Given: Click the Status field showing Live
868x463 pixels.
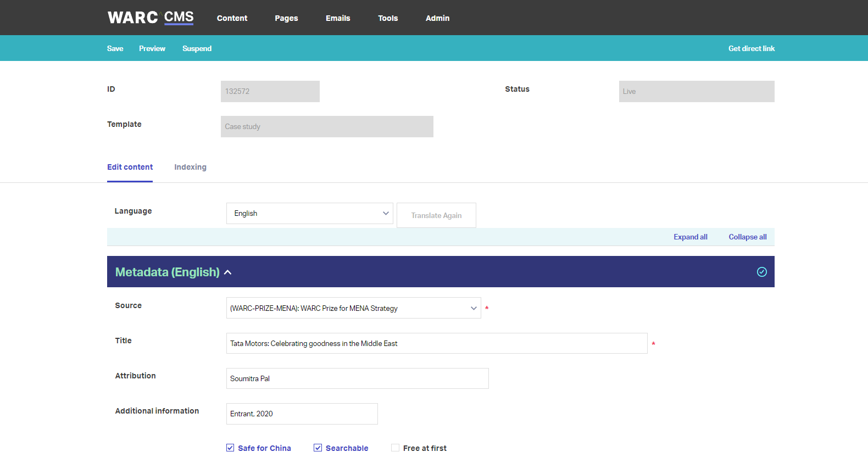Looking at the screenshot, I should coord(697,91).
